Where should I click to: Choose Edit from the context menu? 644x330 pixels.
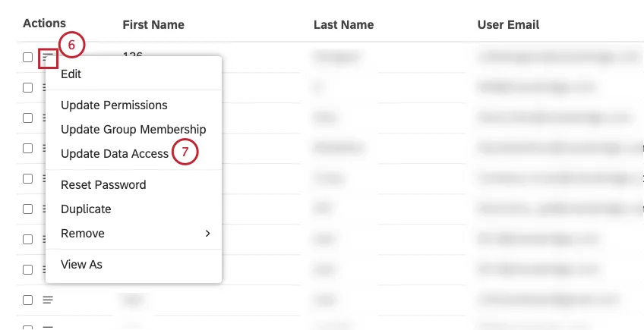pos(71,74)
